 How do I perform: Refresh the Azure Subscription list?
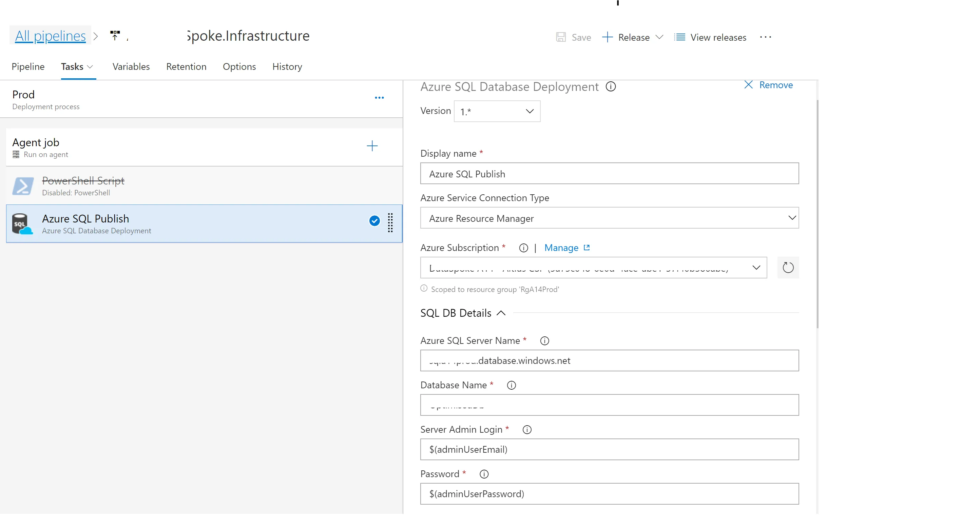(x=788, y=268)
